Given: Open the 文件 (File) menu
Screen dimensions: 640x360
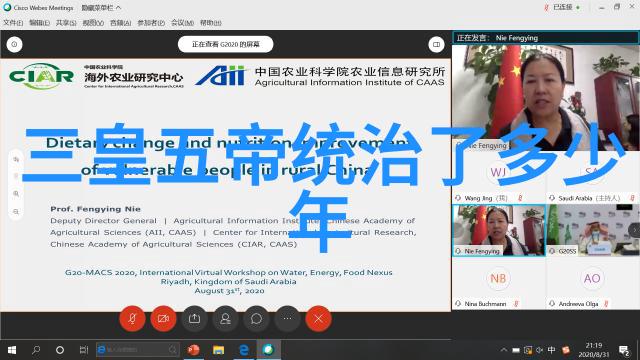Looking at the screenshot, I should point(13,23).
